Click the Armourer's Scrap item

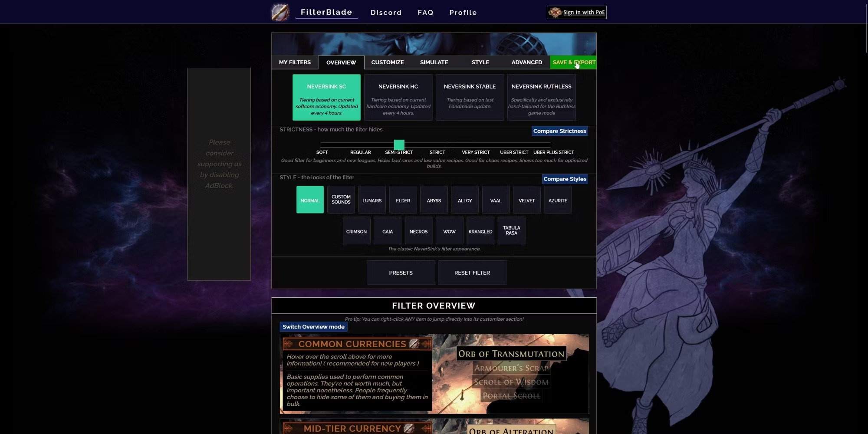511,368
